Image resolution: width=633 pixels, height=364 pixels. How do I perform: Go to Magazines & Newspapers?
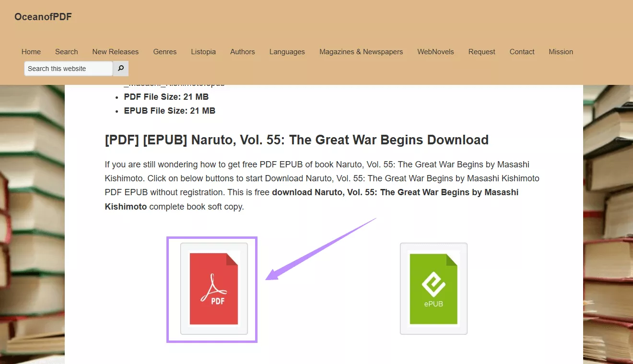pyautogui.click(x=361, y=51)
